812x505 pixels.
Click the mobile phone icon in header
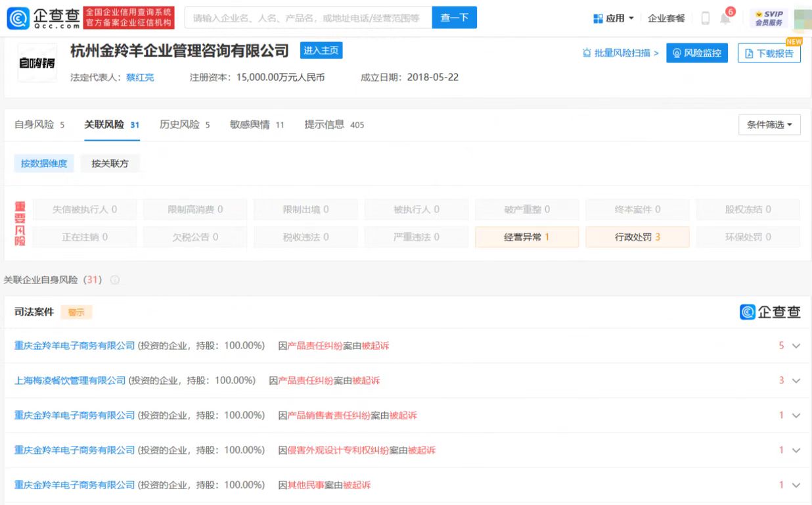pos(705,18)
